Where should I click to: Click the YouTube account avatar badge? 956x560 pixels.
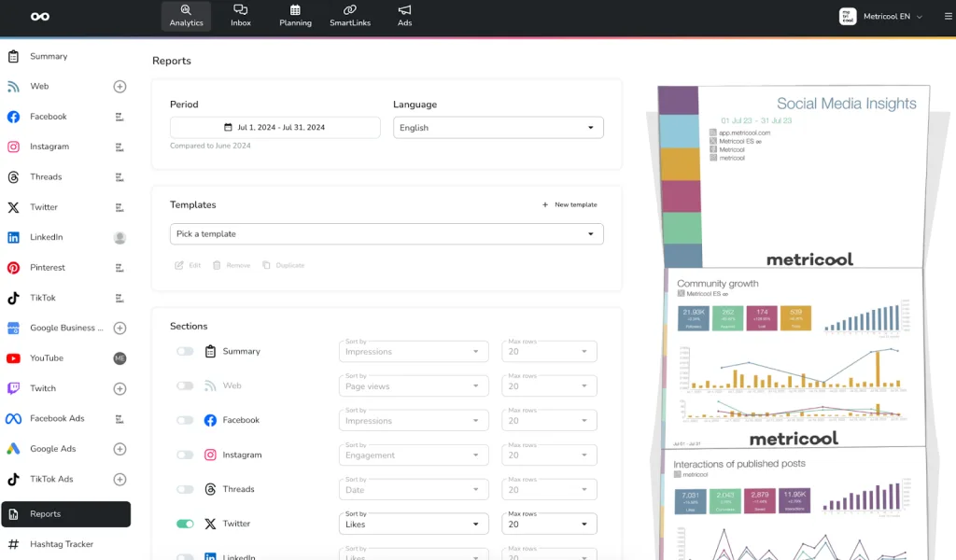120,358
